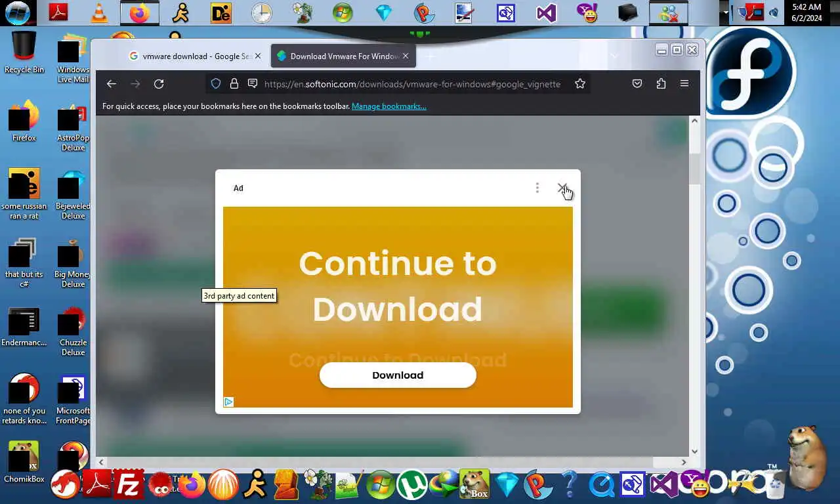Save the page to Pocket
This screenshot has width=840, height=504.
coord(637,84)
